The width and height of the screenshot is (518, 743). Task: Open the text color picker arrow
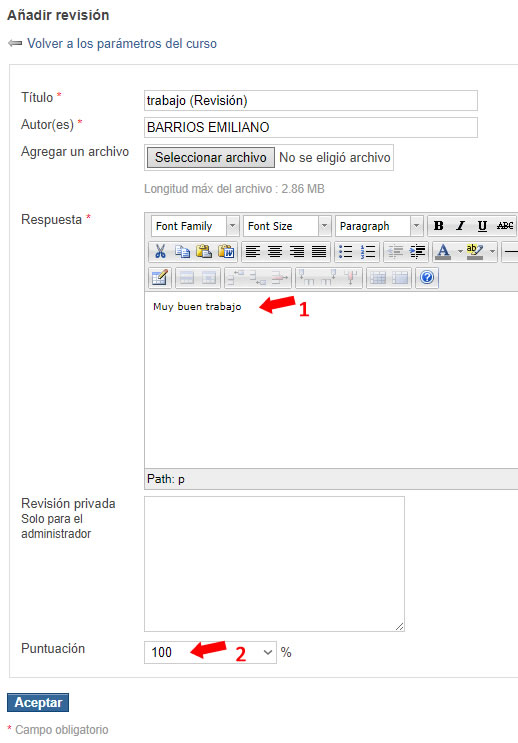459,251
